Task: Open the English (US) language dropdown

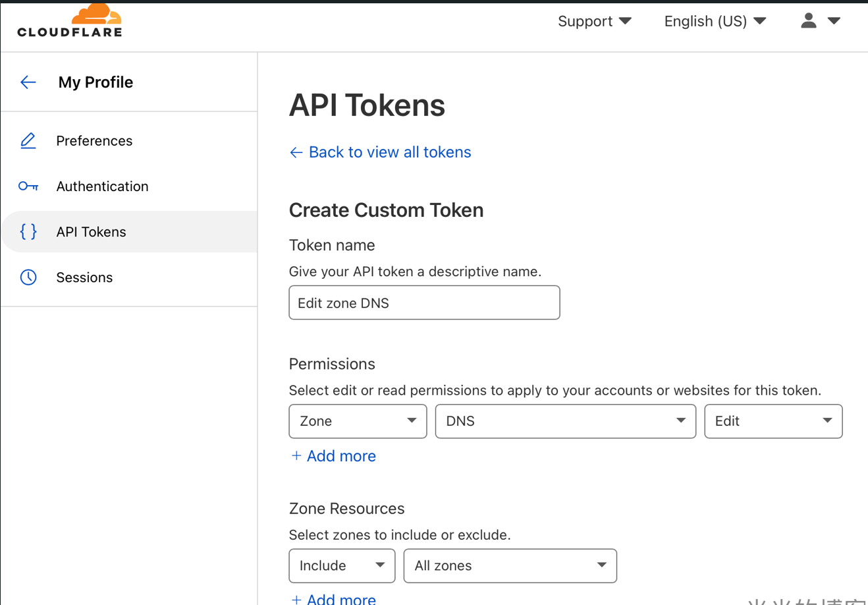Action: tap(715, 21)
